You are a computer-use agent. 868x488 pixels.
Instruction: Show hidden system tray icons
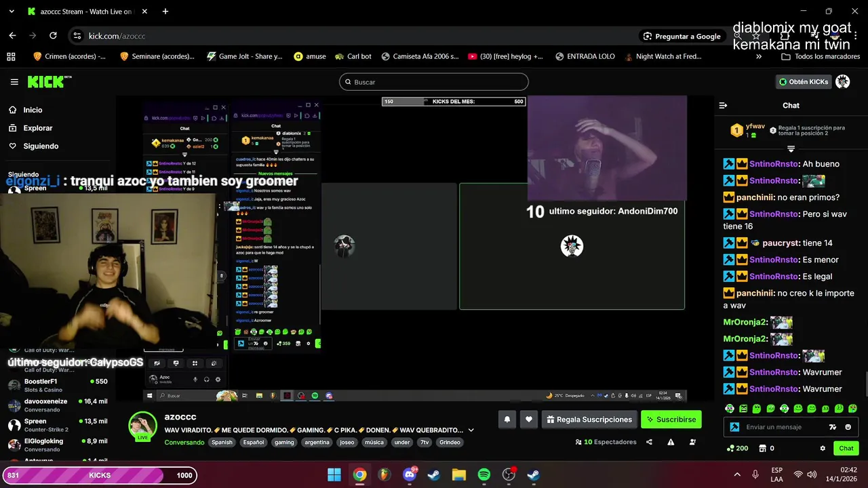737,474
